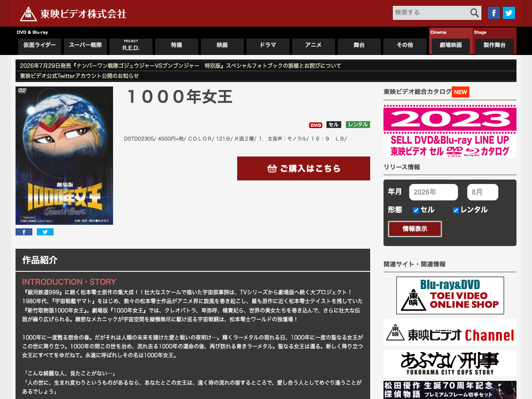Viewport: 532px width, 399px height.
Task: Share via Facebook button under DVD cover
Action: coord(24,232)
